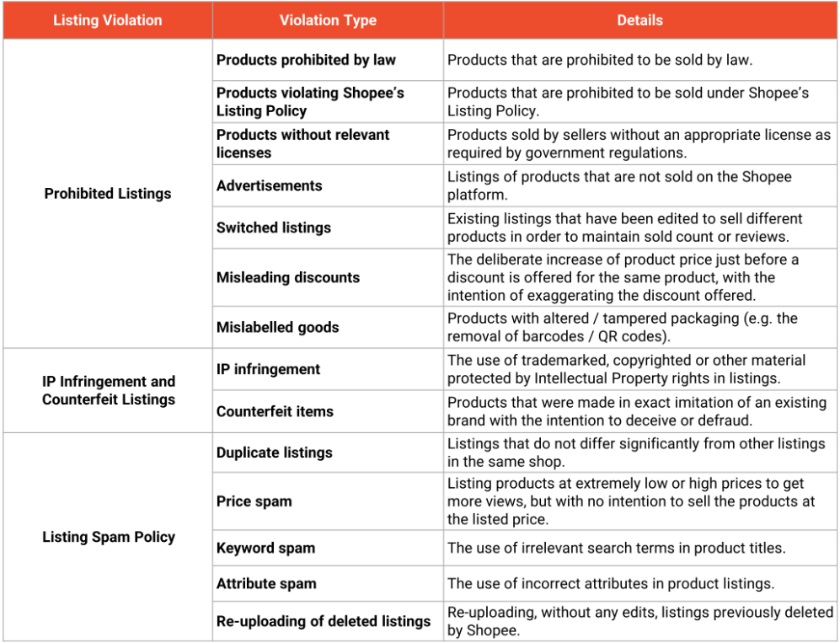Click the Attribute spam violation type
The height and width of the screenshot is (643, 840).
pyautogui.click(x=266, y=583)
